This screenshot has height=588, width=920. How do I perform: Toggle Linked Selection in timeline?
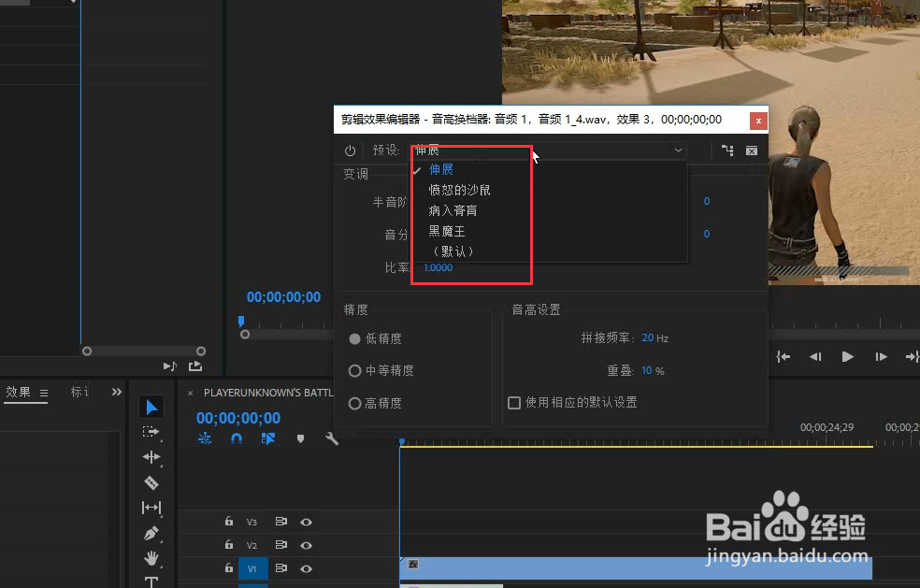tap(268, 438)
